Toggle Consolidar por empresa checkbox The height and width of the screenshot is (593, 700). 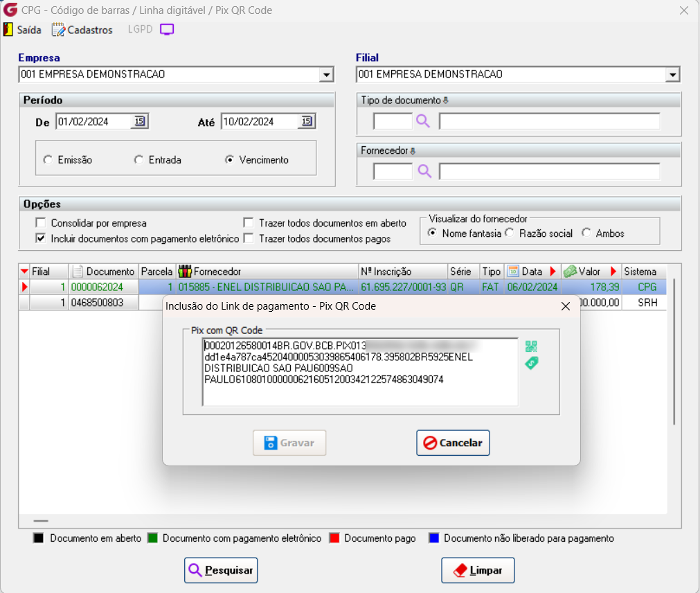41,222
